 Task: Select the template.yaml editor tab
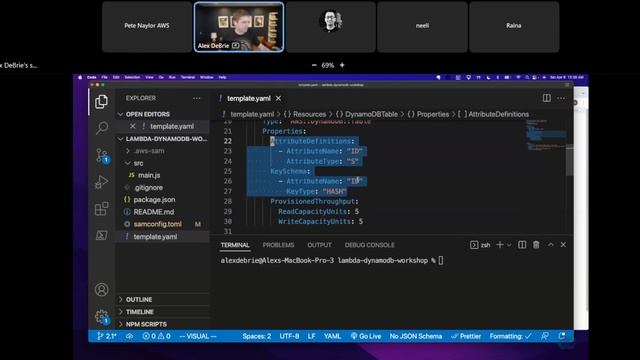point(249,98)
